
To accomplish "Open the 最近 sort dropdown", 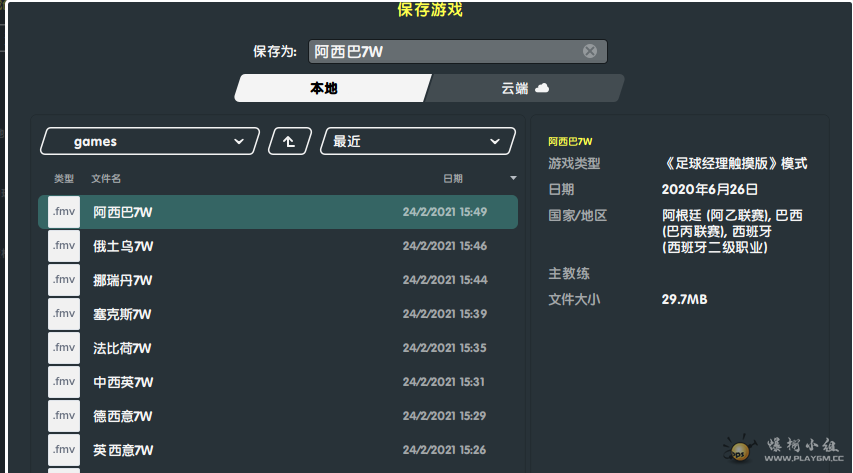I will 417,142.
